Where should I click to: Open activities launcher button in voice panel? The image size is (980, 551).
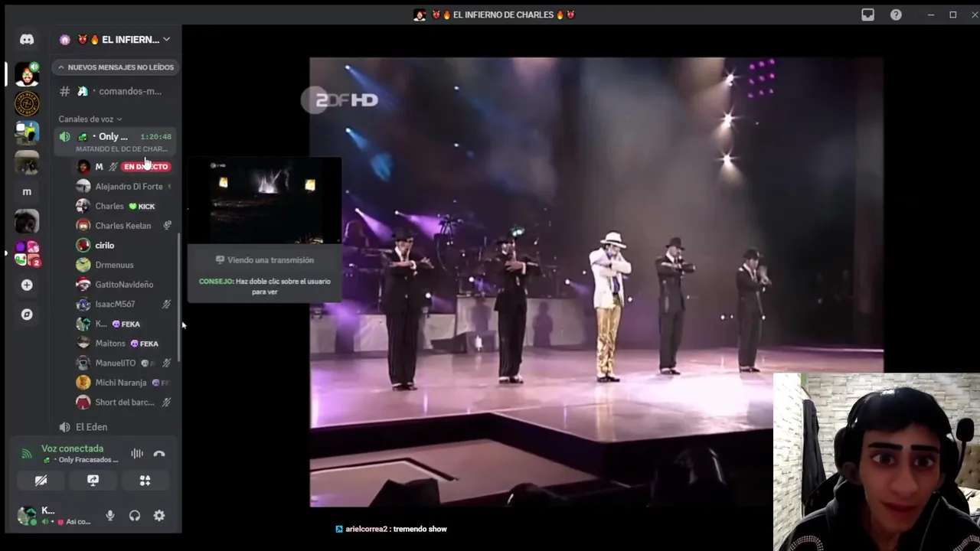tap(145, 481)
